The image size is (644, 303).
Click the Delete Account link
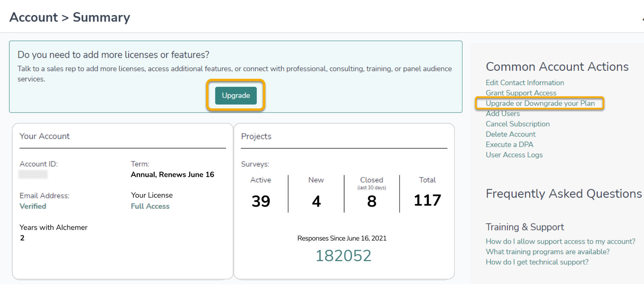click(510, 134)
